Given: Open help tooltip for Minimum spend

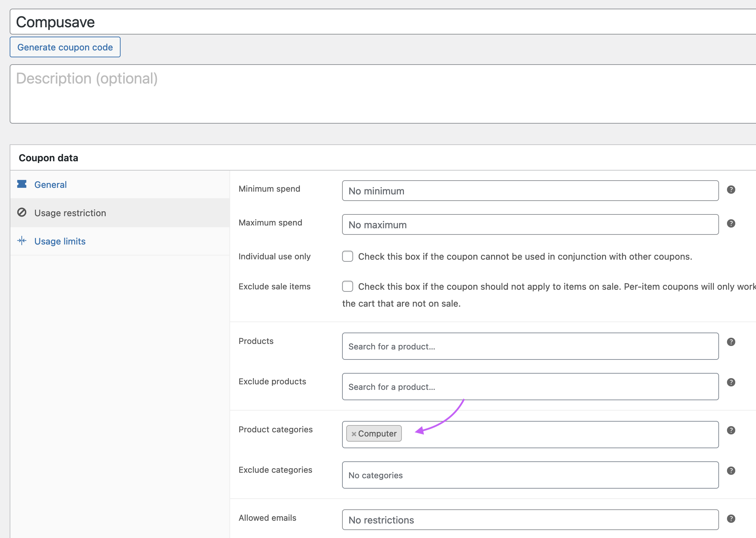Looking at the screenshot, I should pyautogui.click(x=731, y=189).
